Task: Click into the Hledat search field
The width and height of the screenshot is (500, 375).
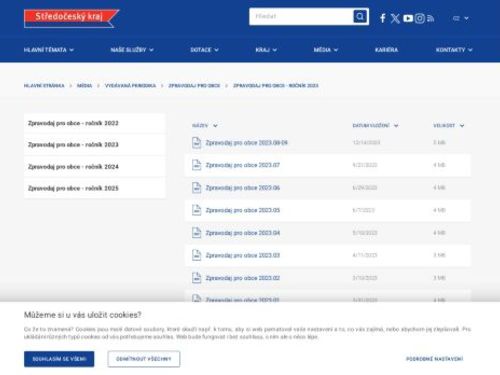Action: tap(301, 16)
